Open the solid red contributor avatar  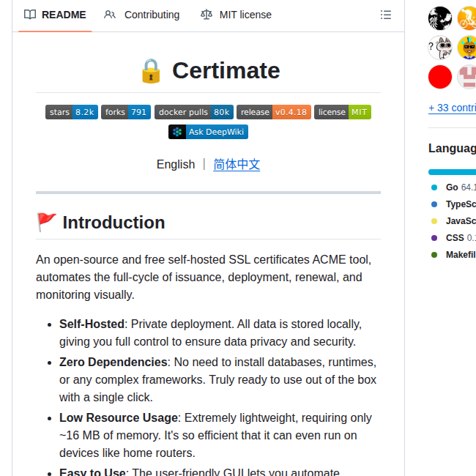pos(440,77)
